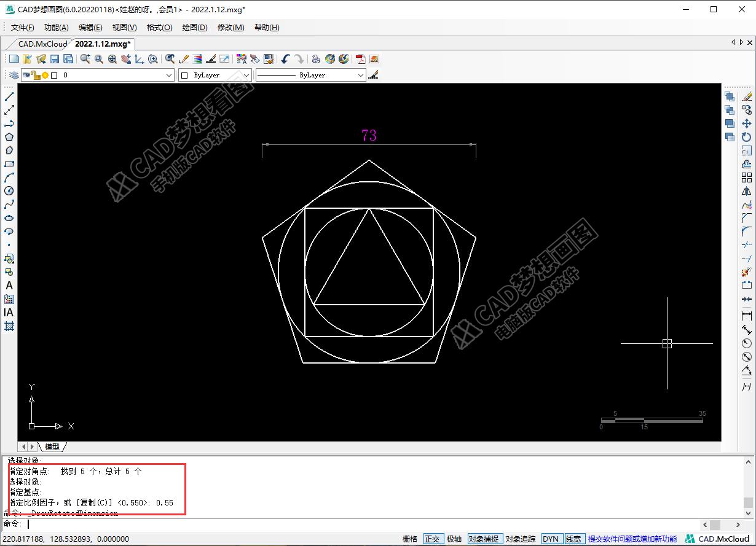
Task: Click the Rotate tool in right toolbar
Action: click(747, 137)
